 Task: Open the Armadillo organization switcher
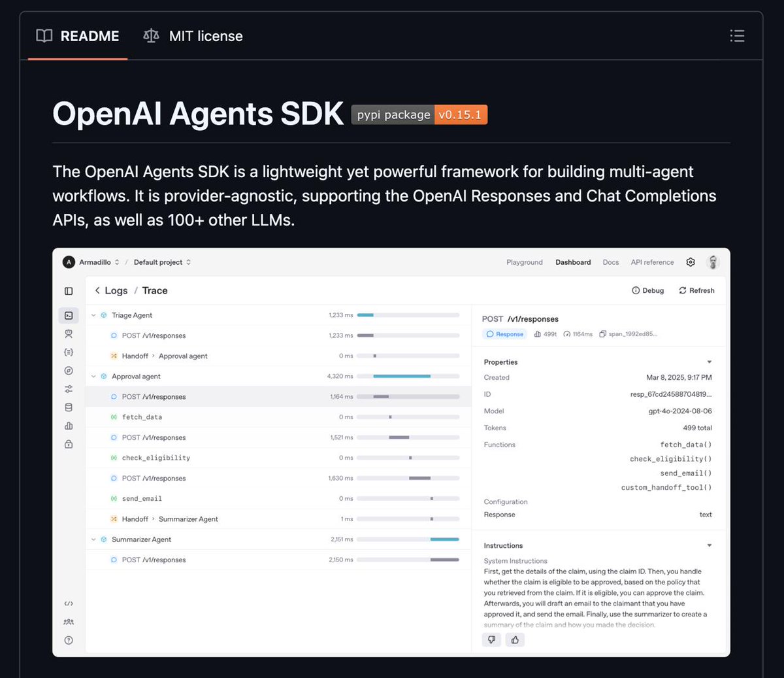99,262
